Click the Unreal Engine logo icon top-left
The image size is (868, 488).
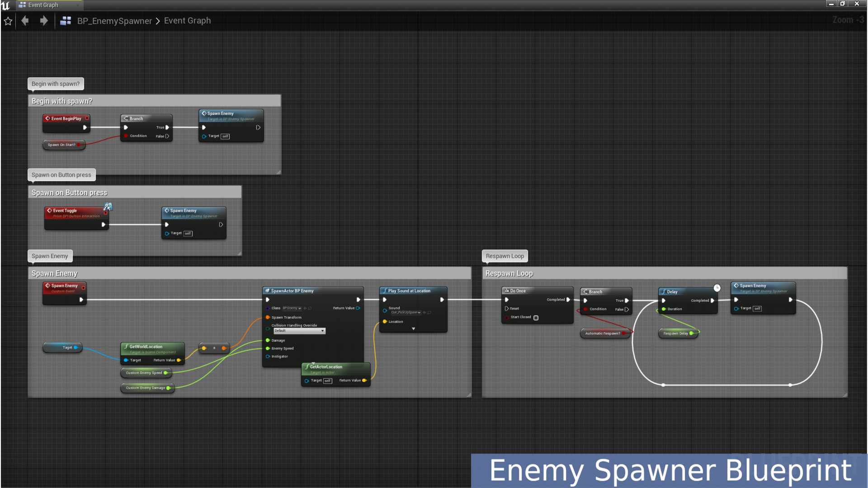(5, 5)
